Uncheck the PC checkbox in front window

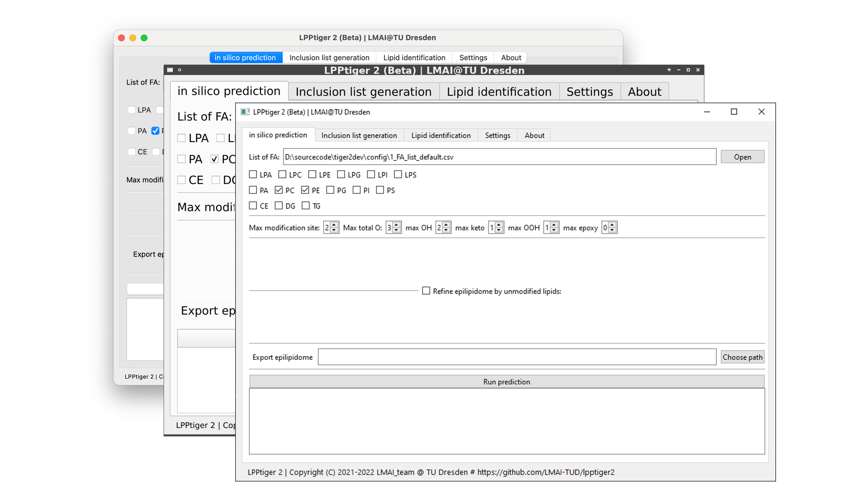[279, 190]
